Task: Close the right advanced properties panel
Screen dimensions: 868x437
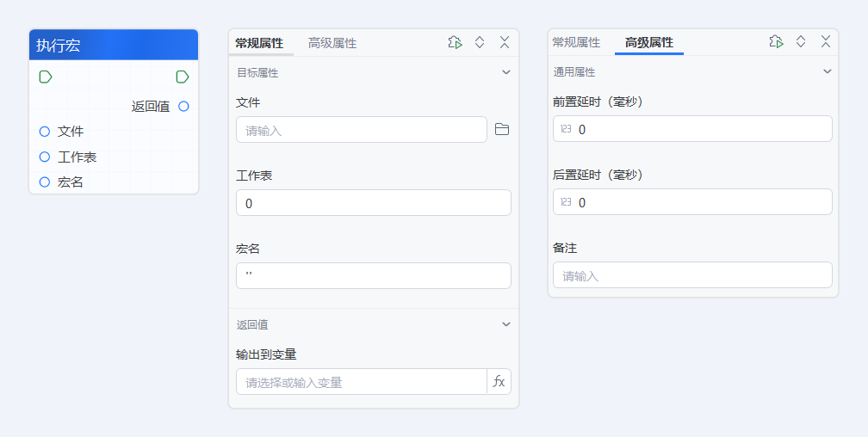Action: click(x=825, y=41)
